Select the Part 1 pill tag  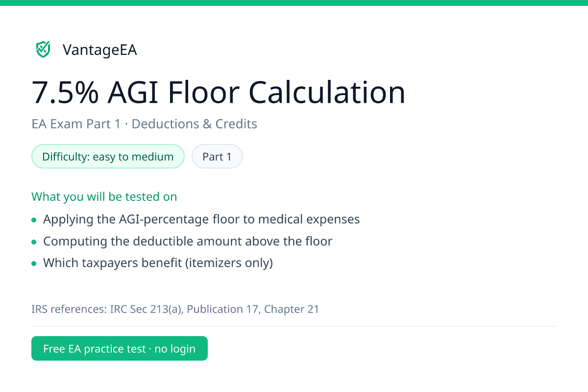[217, 157]
